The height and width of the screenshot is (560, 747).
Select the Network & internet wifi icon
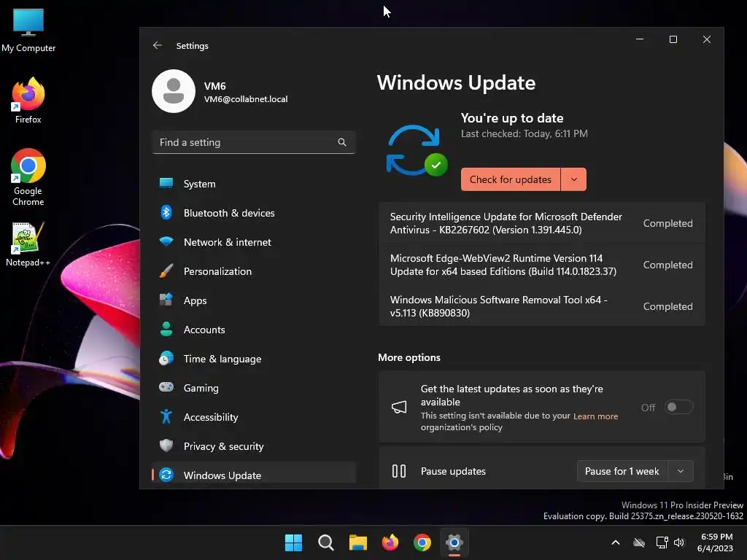166,241
